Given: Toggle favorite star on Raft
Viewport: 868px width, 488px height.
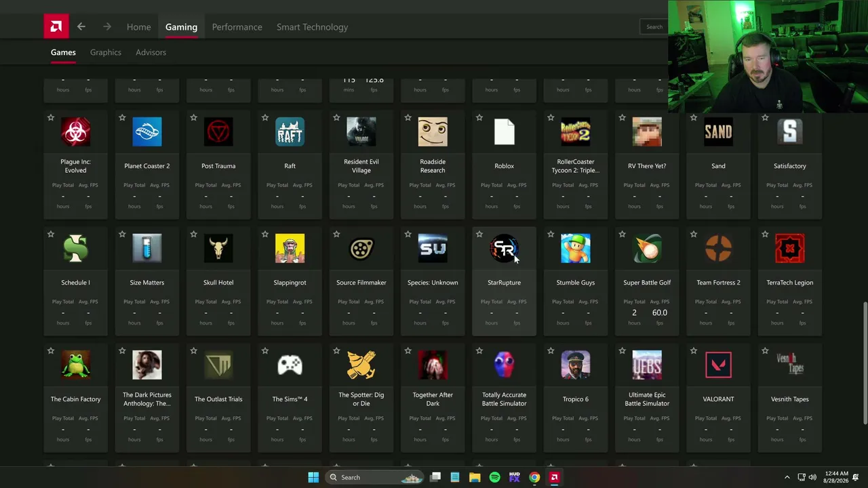Looking at the screenshot, I should pyautogui.click(x=265, y=118).
